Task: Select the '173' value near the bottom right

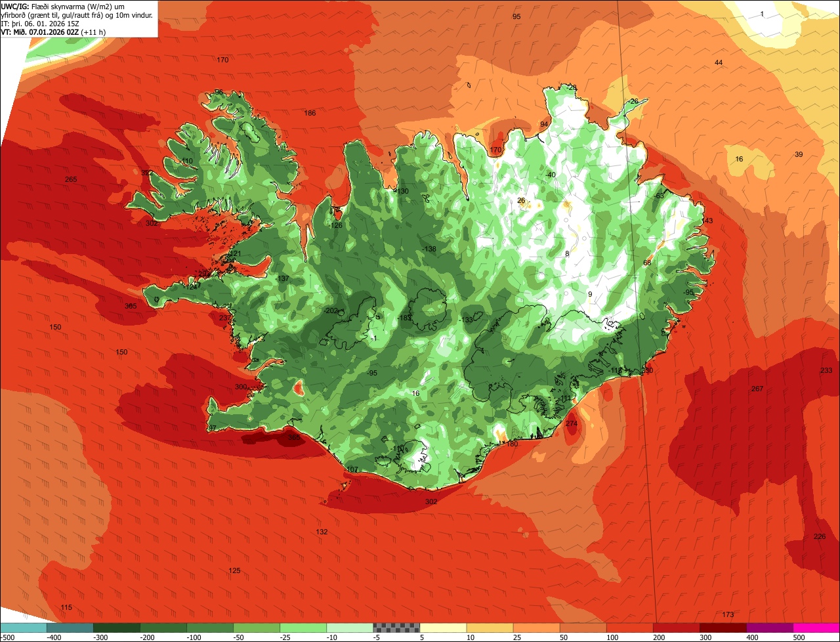Action: coord(728,614)
